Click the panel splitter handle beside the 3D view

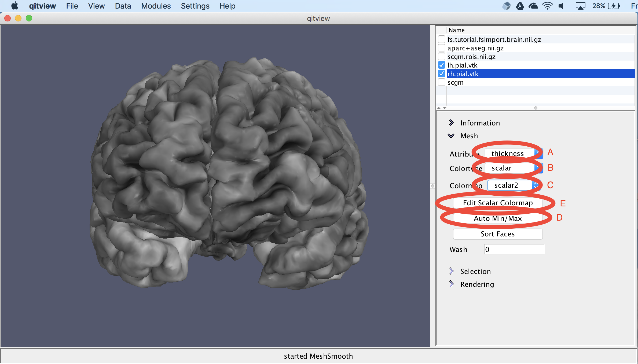[433, 186]
